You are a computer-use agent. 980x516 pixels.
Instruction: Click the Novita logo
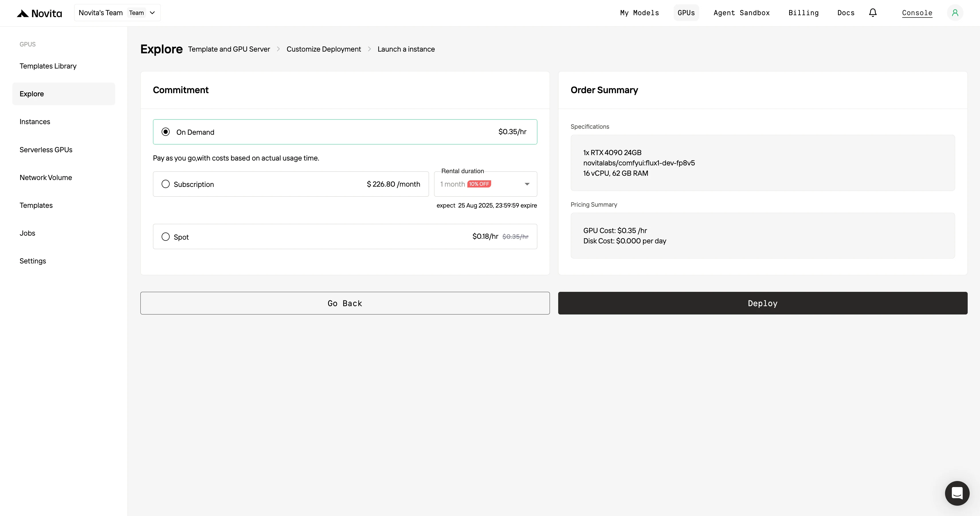click(39, 13)
